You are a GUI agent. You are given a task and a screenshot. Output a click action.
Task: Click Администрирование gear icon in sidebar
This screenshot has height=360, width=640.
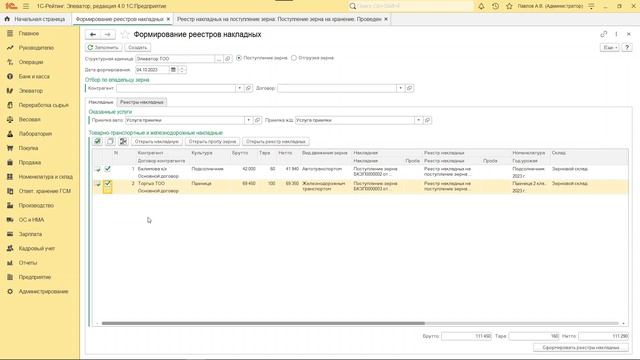click(10, 291)
